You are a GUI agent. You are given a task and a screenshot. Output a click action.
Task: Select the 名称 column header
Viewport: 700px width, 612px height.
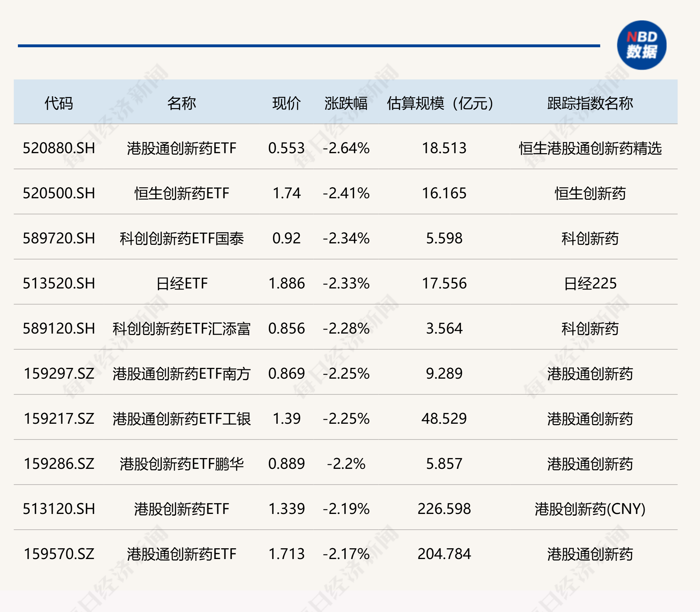pyautogui.click(x=181, y=103)
